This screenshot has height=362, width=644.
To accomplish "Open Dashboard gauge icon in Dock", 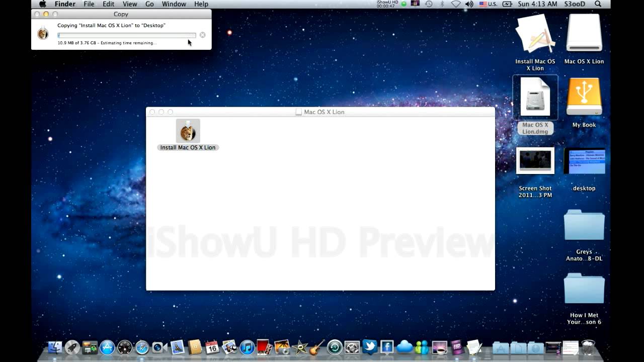I will click(x=125, y=347).
